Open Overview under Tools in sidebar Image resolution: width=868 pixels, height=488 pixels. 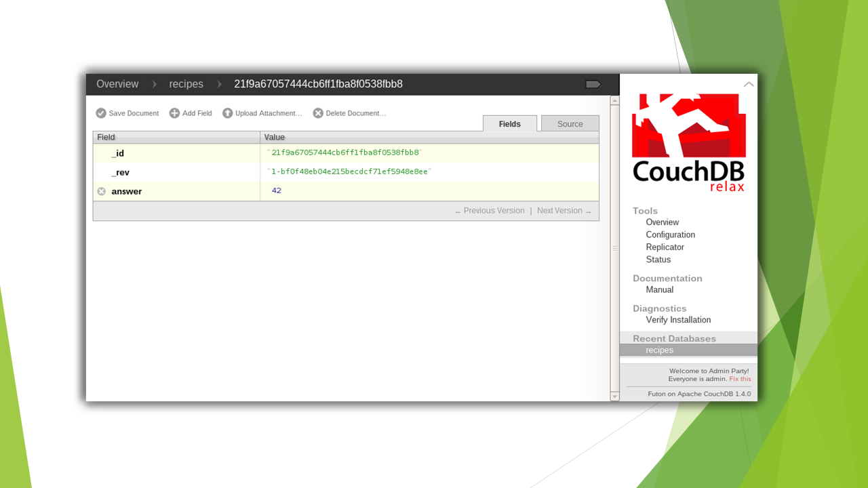[663, 222]
